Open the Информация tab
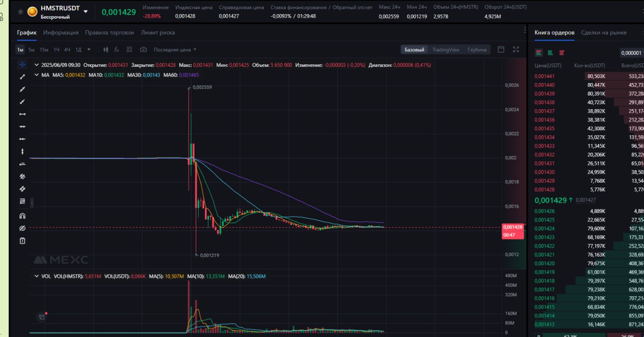Screen dimensions: 644x337 (x=61, y=32)
